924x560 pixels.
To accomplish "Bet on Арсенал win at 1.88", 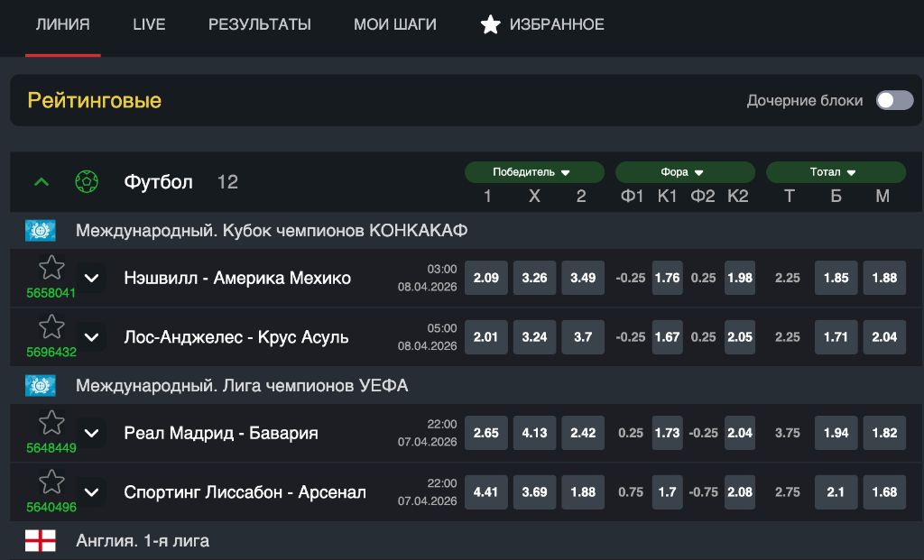I will click(x=583, y=492).
